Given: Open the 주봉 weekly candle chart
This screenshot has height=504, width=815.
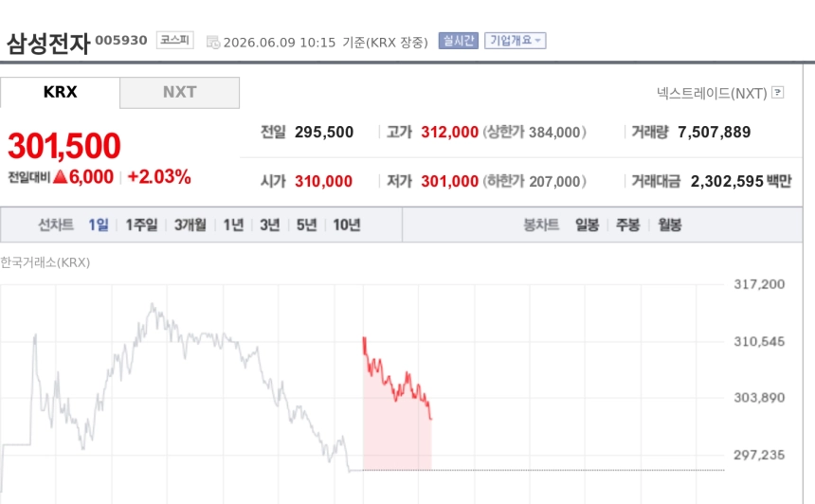Looking at the screenshot, I should coord(628,225).
